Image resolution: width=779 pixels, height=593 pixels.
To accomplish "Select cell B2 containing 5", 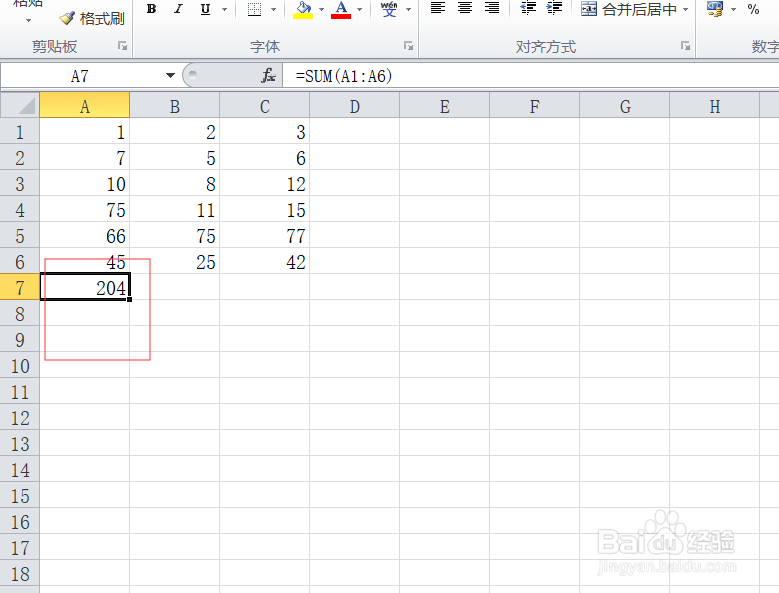I will tap(175, 157).
